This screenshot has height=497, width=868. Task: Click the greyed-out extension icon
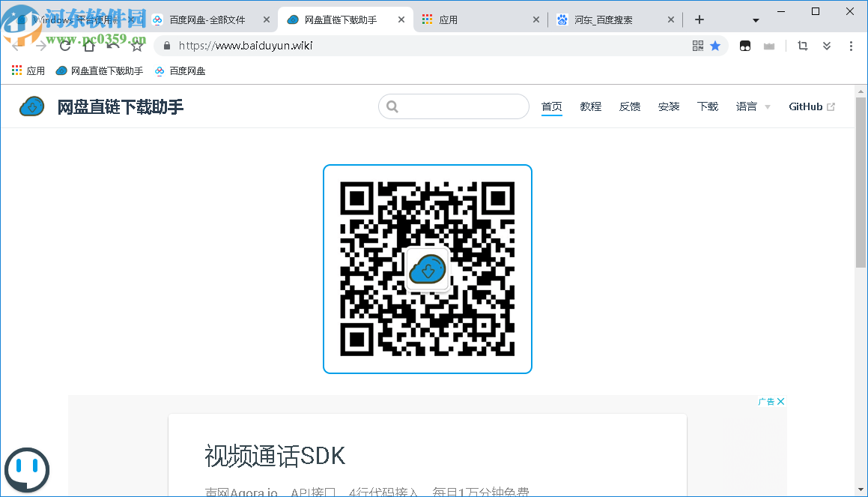tap(769, 46)
